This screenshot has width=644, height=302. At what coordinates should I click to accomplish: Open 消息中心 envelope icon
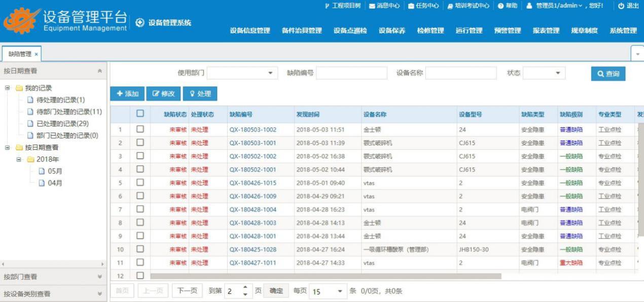372,6
